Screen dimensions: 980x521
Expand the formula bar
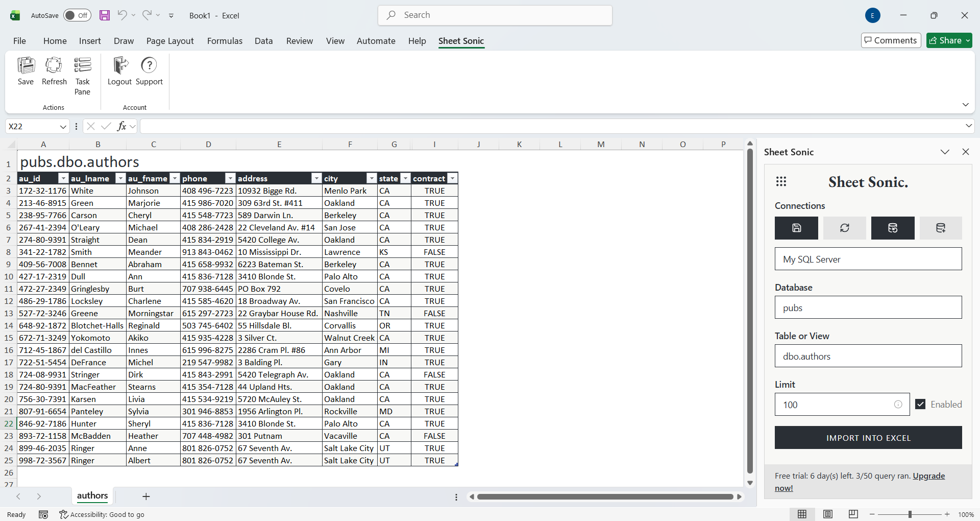point(969,126)
